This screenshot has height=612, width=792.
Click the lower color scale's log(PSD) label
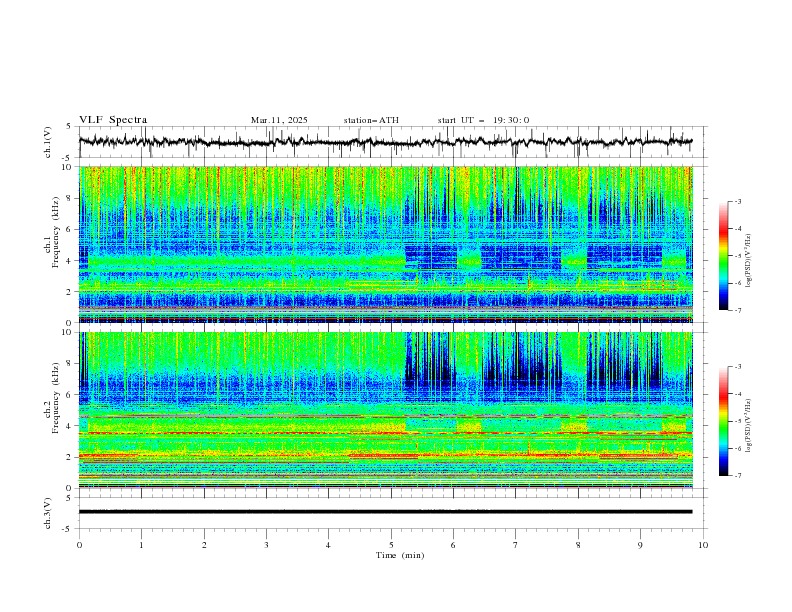click(x=748, y=425)
